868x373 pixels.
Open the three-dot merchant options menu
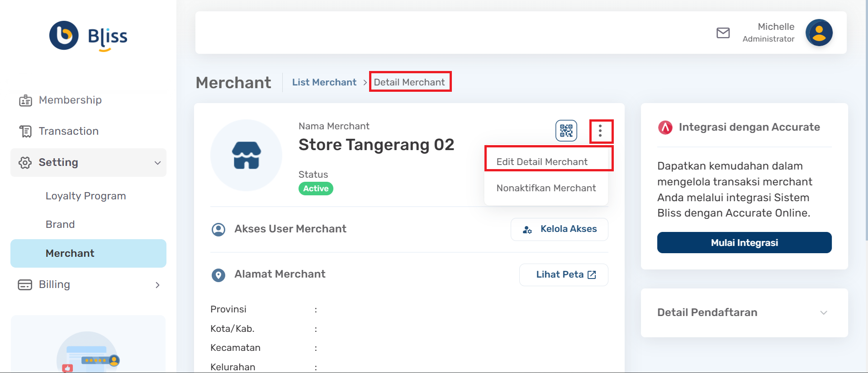(600, 131)
